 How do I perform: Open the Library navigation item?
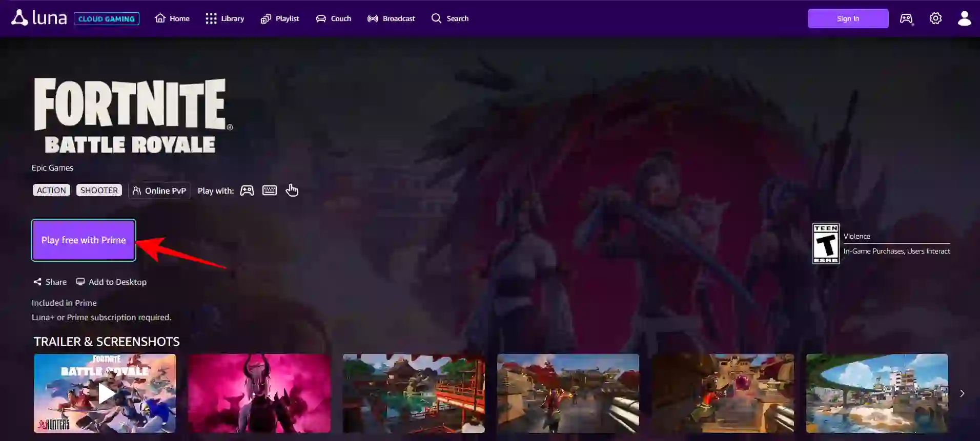224,18
